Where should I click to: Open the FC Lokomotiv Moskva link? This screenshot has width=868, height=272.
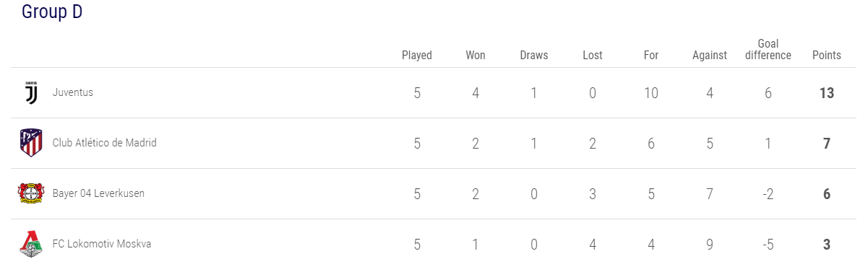click(102, 244)
